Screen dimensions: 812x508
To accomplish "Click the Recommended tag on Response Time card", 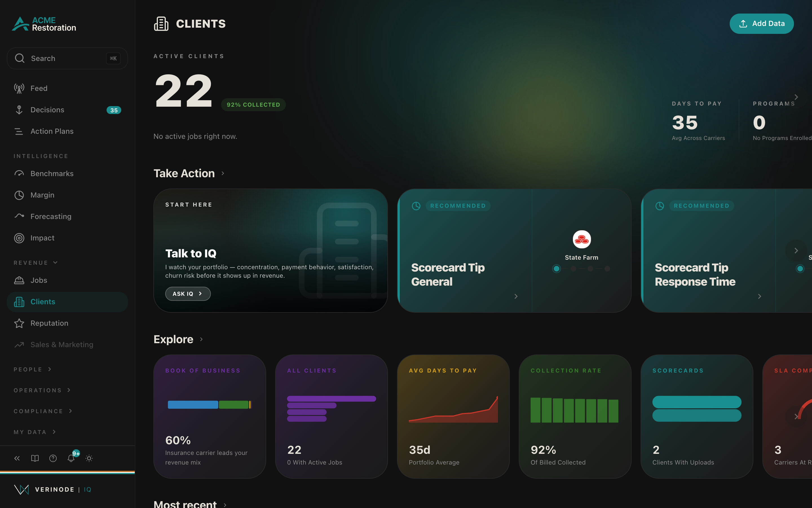I will coord(701,206).
